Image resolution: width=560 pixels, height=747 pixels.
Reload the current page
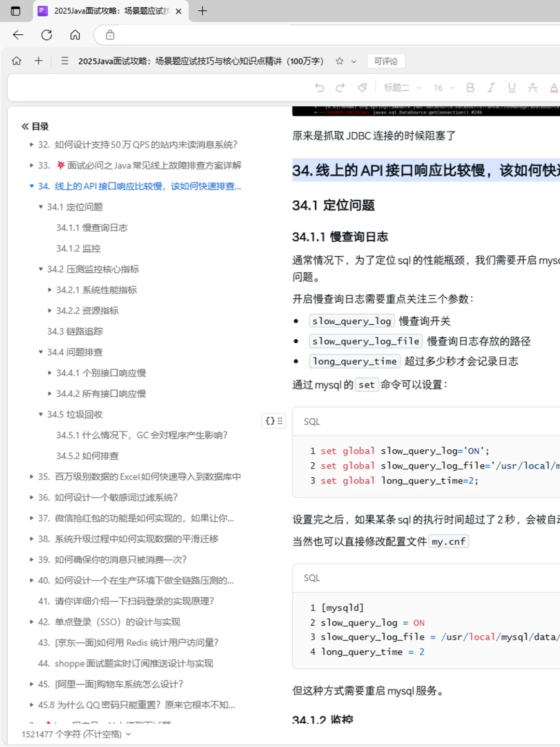47,35
